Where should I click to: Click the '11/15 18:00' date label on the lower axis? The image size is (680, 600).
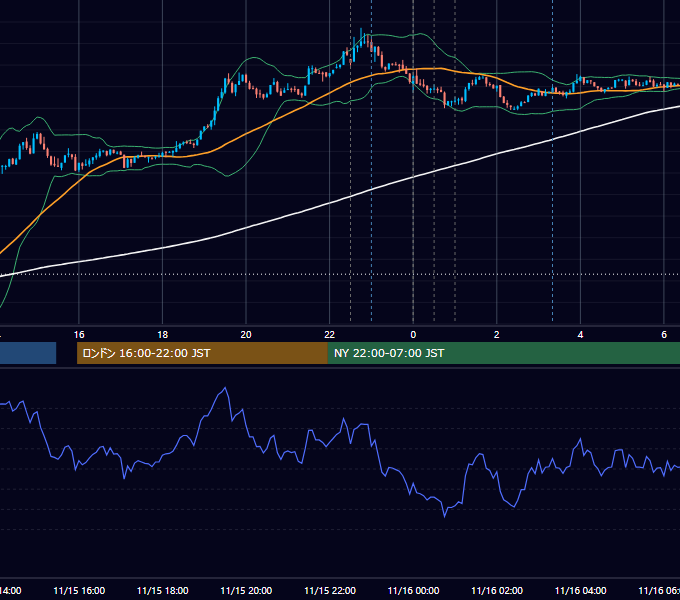point(163,590)
